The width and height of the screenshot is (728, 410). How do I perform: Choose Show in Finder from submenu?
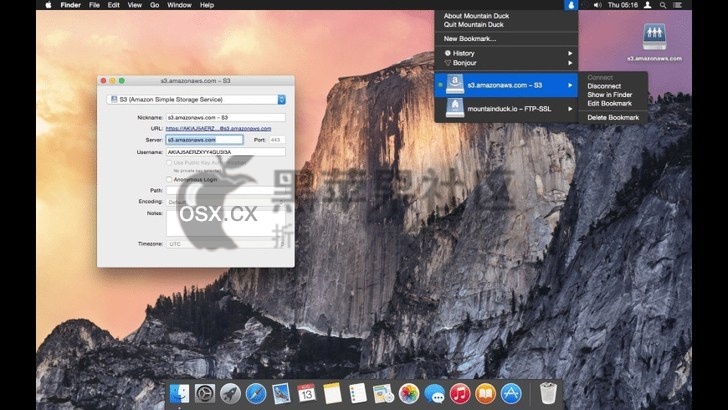click(610, 95)
